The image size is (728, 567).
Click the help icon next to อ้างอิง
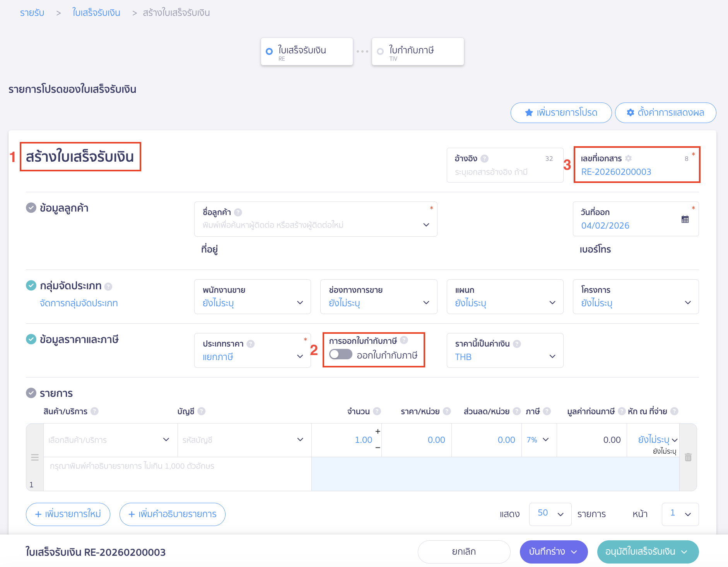pyautogui.click(x=484, y=159)
